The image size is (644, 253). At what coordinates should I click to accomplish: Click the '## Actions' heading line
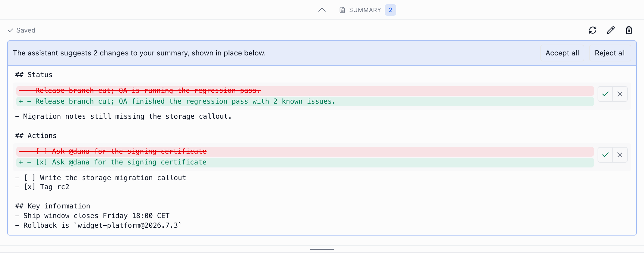(36, 136)
